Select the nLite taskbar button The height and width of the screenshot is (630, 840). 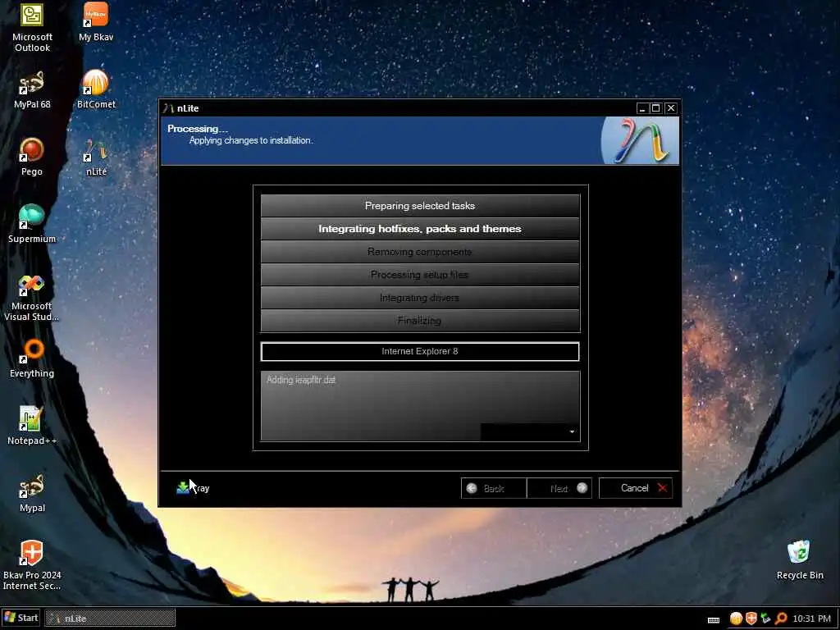(x=110, y=619)
